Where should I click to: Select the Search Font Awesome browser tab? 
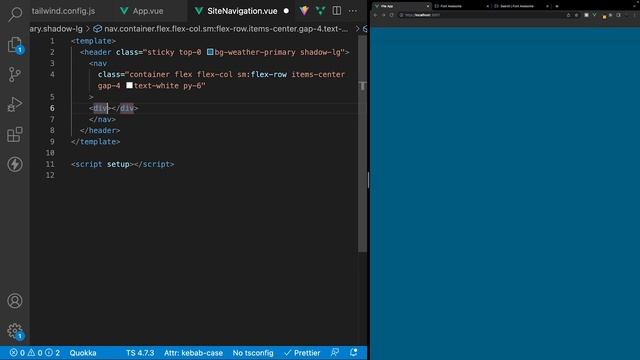(521, 6)
